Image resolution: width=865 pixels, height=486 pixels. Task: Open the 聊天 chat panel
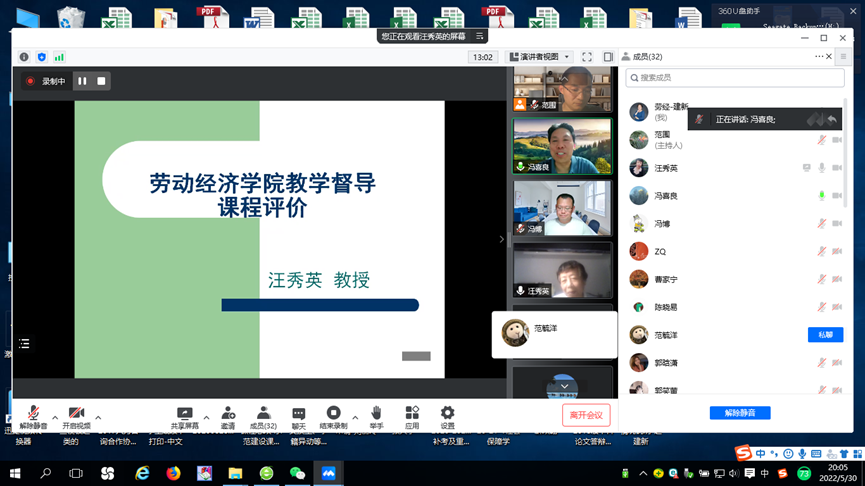[x=298, y=413]
